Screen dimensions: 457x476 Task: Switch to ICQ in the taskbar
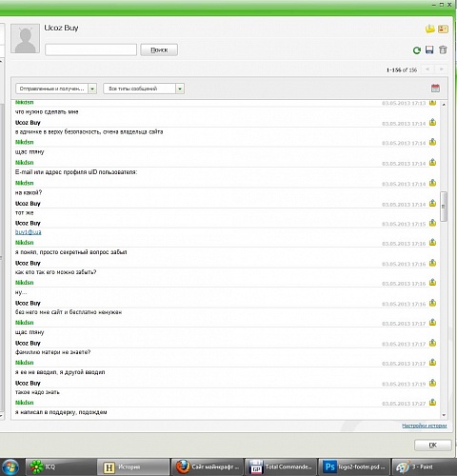(x=60, y=466)
